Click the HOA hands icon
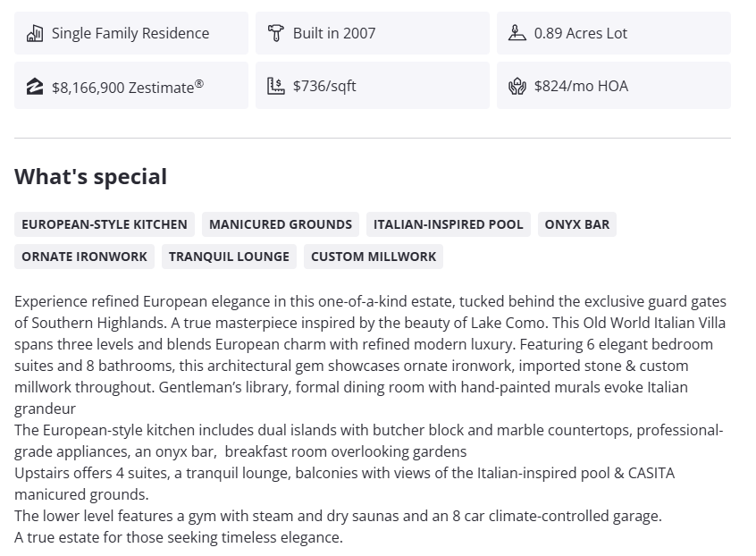 coord(517,86)
